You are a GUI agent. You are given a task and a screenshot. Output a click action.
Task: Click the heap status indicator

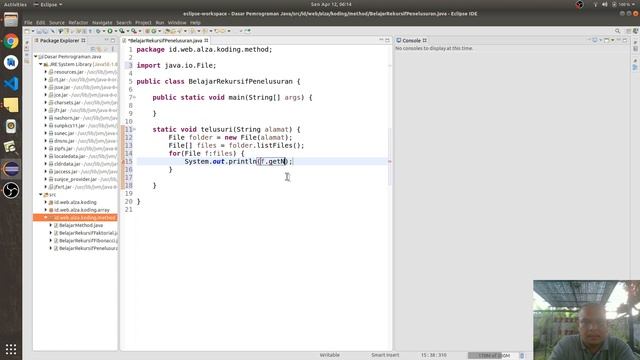point(492,356)
